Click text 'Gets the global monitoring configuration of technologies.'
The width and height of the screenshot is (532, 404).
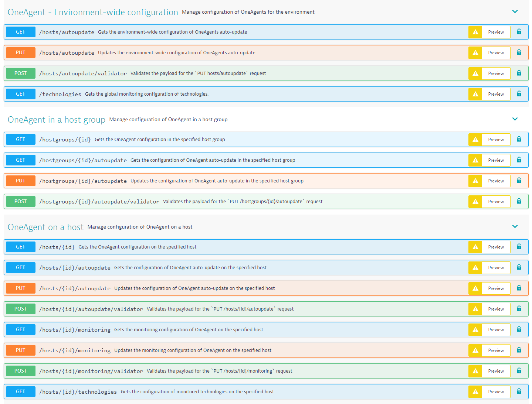tap(147, 94)
